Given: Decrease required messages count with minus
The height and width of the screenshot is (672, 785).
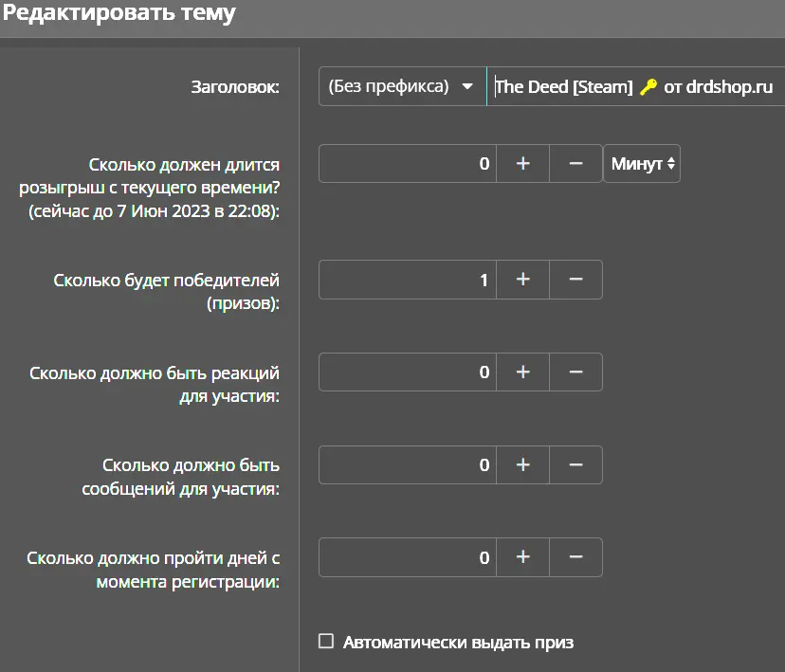Looking at the screenshot, I should tap(575, 464).
